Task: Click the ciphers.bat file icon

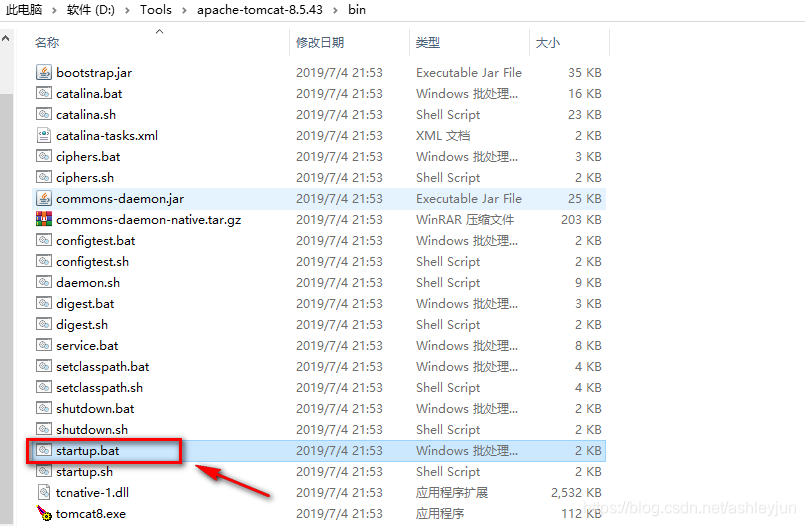Action: [x=44, y=156]
